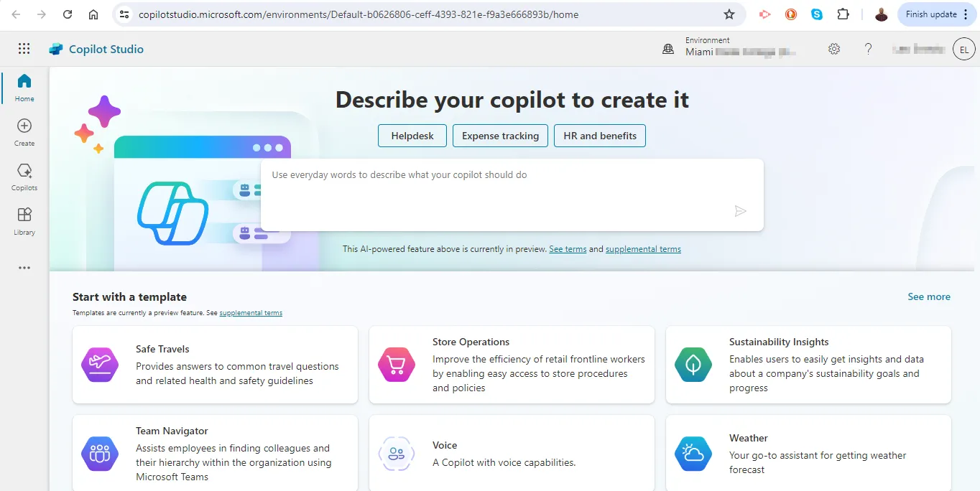Open the browser Extensions puzzle icon

(x=843, y=14)
